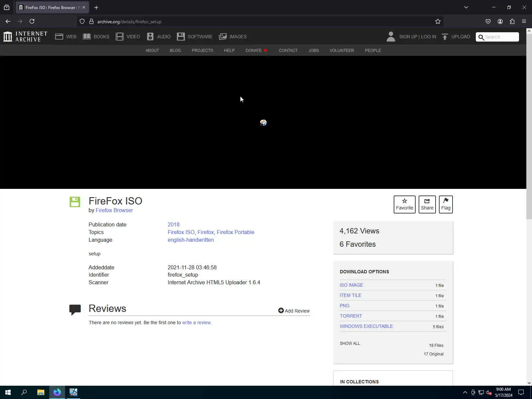Click the site security shield icon
The image size is (532, 399).
click(x=82, y=22)
